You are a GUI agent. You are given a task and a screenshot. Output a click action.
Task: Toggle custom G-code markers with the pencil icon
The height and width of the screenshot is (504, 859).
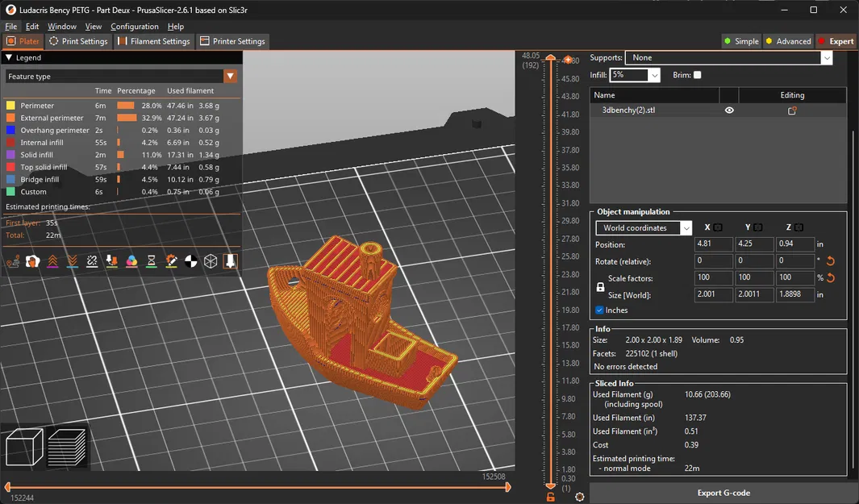pyautogui.click(x=170, y=260)
